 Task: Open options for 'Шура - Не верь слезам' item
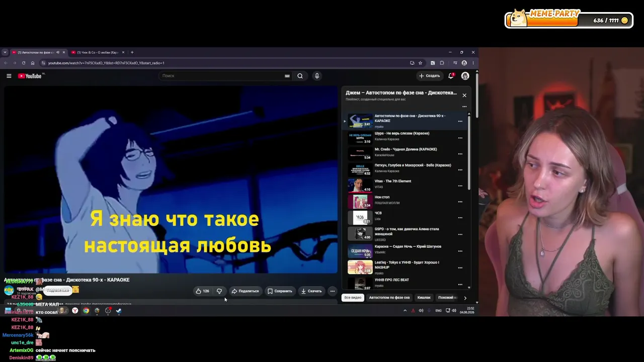coord(460,138)
